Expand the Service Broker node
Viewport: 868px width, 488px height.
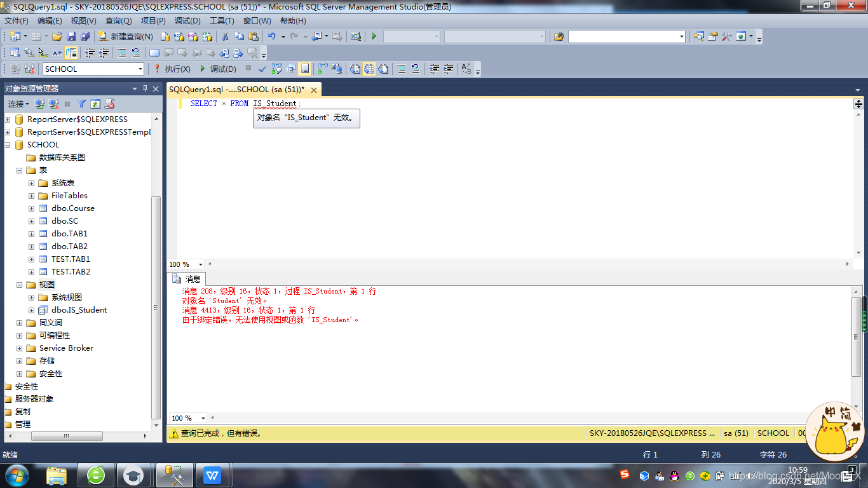[19, 348]
